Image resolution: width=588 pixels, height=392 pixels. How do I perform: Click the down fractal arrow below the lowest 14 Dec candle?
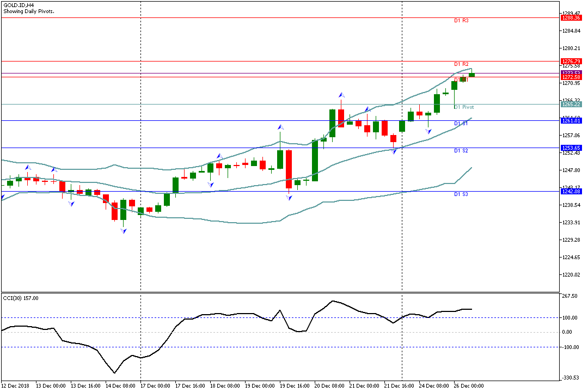coord(124,231)
